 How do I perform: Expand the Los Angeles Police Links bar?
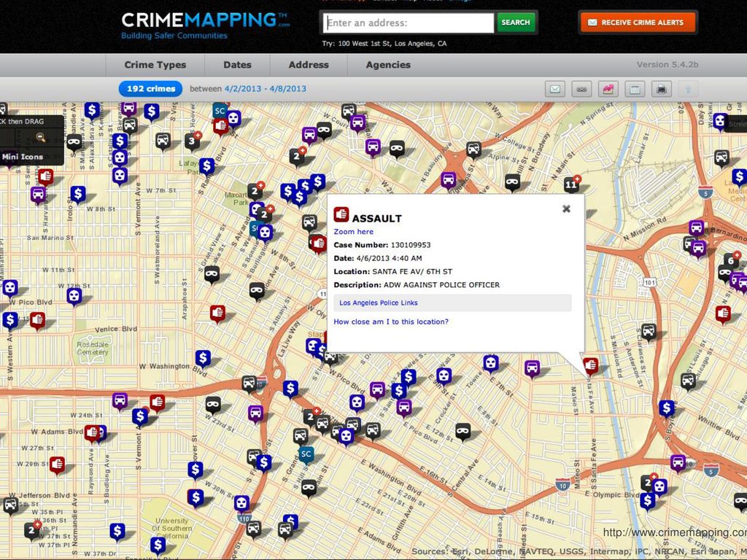(x=452, y=303)
